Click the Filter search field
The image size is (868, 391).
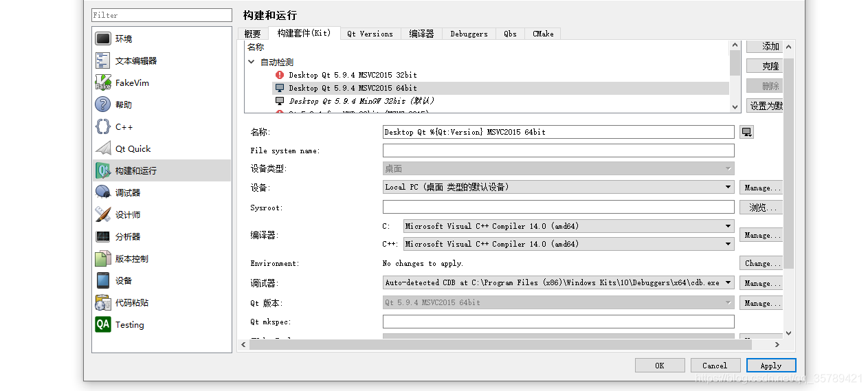pyautogui.click(x=162, y=15)
